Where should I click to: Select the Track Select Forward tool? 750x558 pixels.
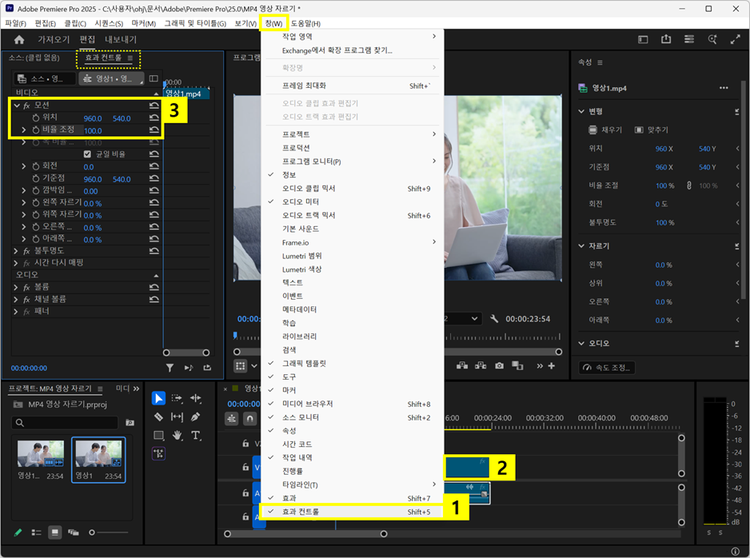click(x=177, y=398)
